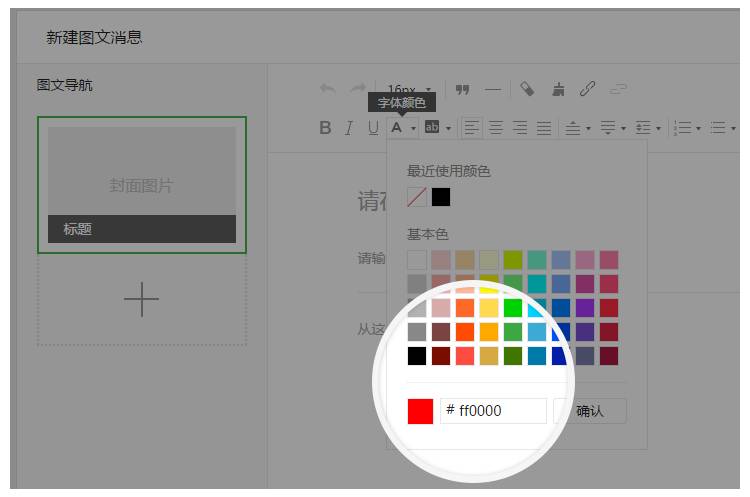Image resolution: width=750 pixels, height=497 pixels.
Task: Insert a hyperlink with the link icon
Action: pos(587,89)
